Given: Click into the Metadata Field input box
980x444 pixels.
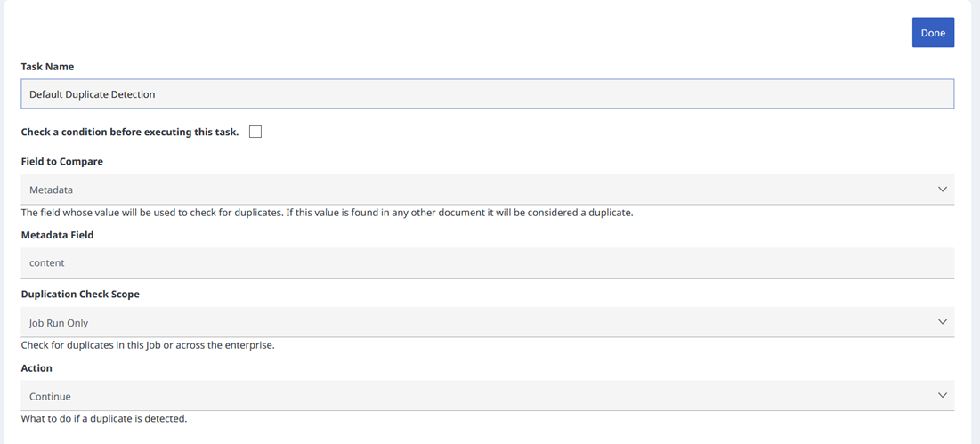Looking at the screenshot, I should pos(487,263).
